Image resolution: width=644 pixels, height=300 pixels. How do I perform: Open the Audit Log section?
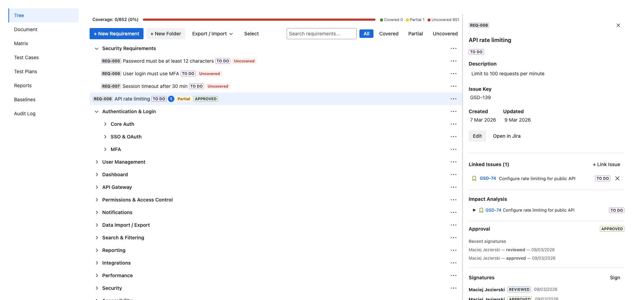tap(24, 114)
